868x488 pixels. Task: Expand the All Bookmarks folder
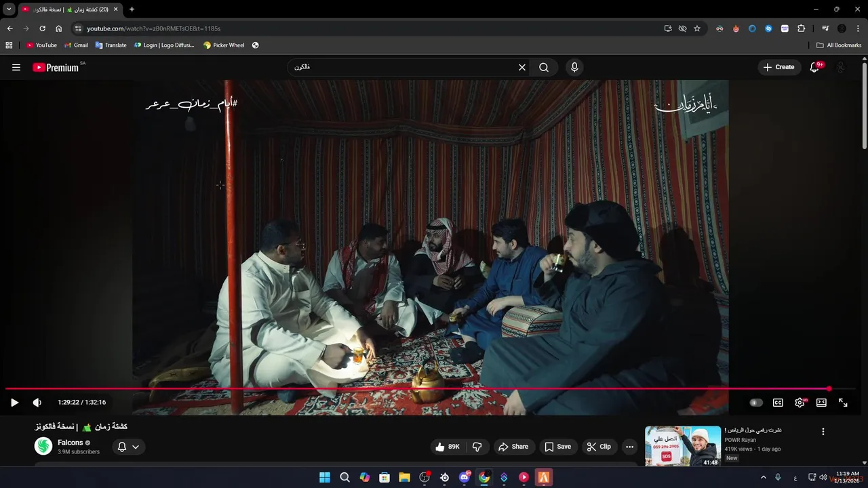click(x=839, y=45)
